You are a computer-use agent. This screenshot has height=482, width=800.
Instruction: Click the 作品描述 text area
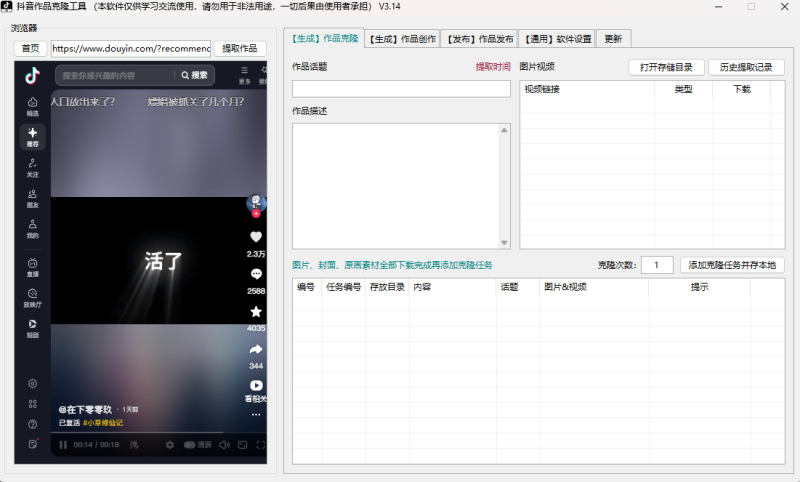pos(396,186)
